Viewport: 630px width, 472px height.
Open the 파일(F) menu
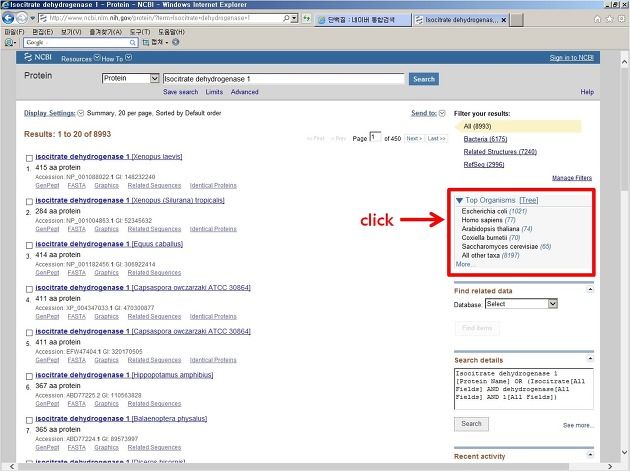(14, 32)
